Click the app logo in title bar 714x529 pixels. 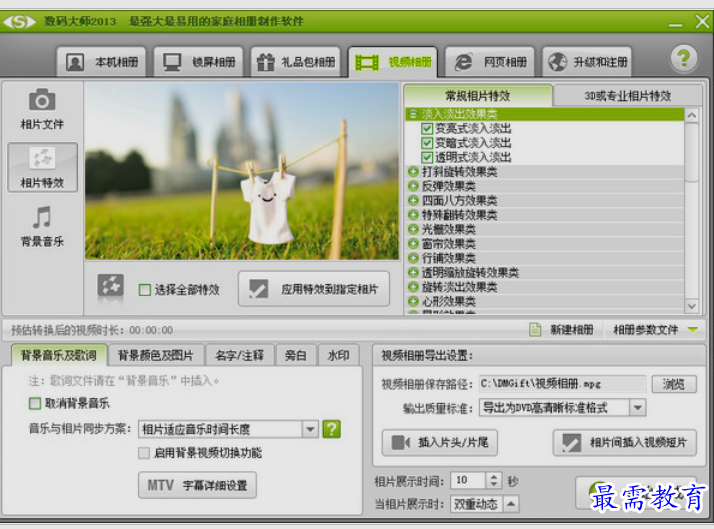pyautogui.click(x=19, y=21)
